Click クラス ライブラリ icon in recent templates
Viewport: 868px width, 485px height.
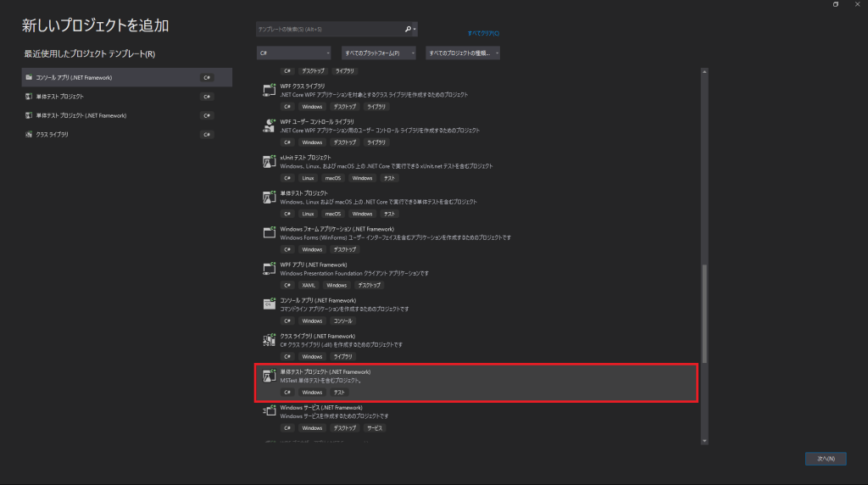[29, 135]
